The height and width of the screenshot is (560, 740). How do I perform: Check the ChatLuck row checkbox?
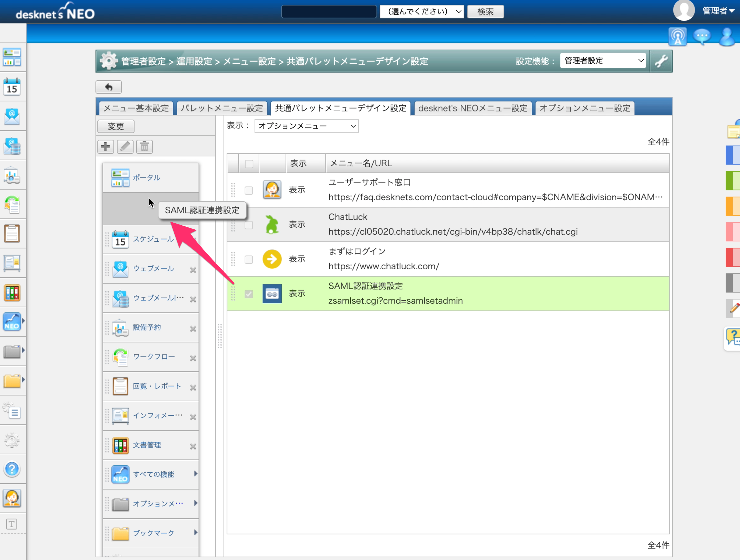[x=249, y=225]
